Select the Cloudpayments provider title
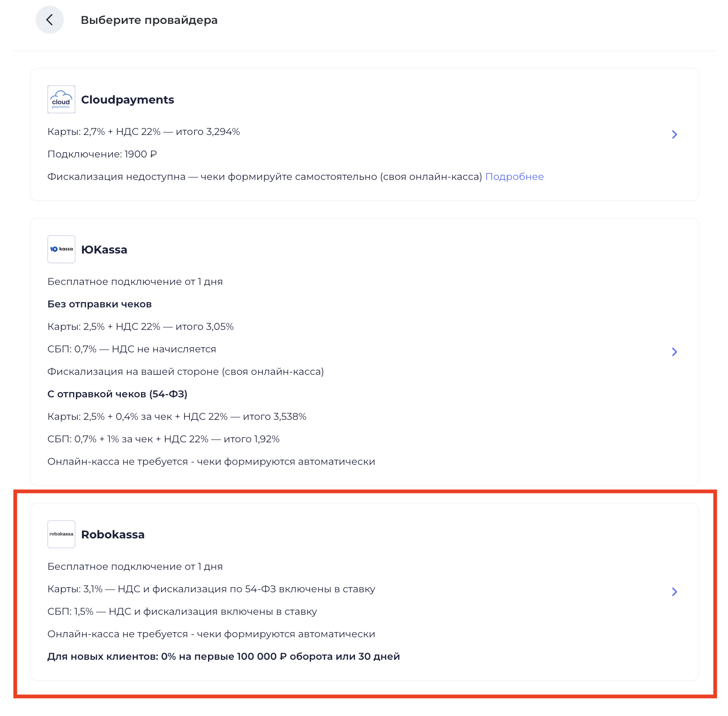This screenshot has height=716, width=728. pyautogui.click(x=127, y=100)
